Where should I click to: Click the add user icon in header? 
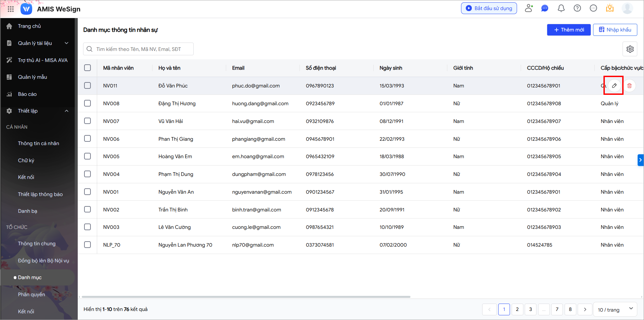[x=529, y=8]
